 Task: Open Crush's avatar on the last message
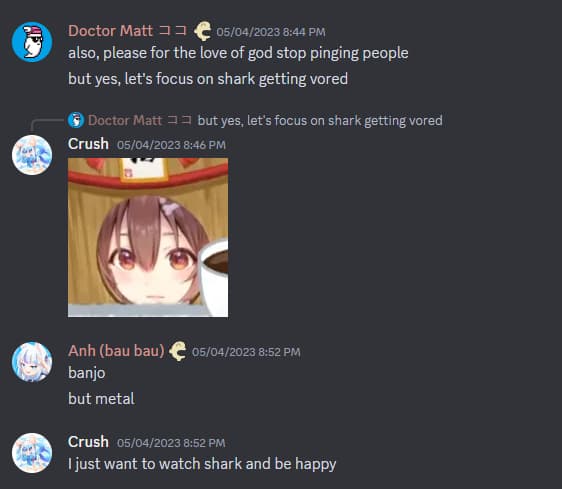click(x=32, y=453)
